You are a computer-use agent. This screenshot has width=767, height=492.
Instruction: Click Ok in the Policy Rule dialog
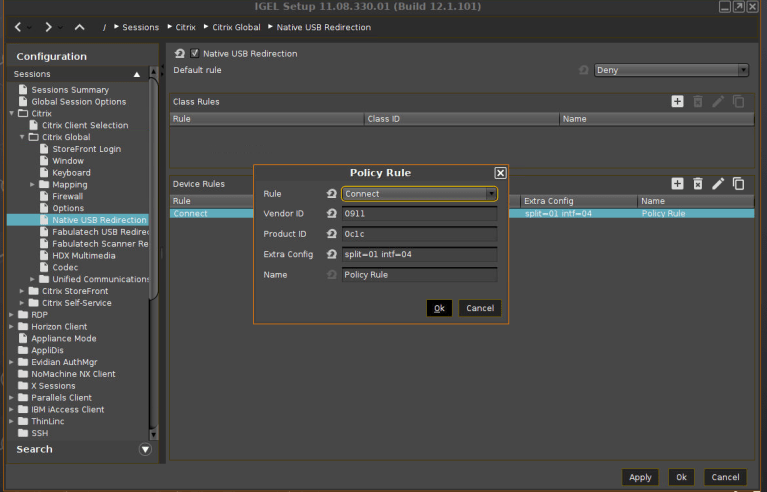(438, 308)
